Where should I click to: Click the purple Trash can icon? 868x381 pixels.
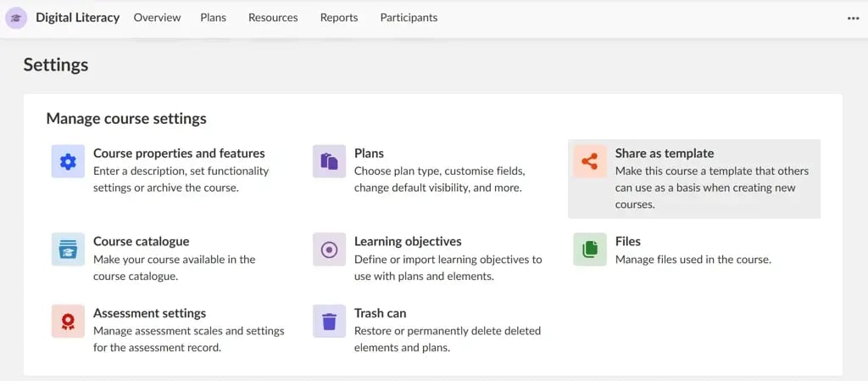tap(330, 322)
